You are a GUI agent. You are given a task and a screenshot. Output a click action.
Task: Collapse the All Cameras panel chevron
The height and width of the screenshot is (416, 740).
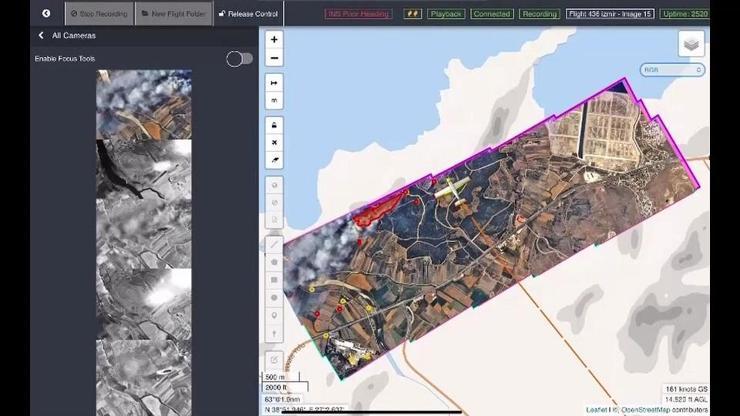pos(41,36)
